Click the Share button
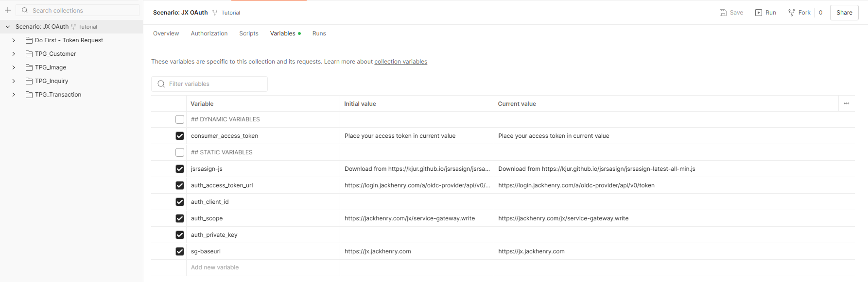This screenshot has height=282, width=868. coord(844,13)
